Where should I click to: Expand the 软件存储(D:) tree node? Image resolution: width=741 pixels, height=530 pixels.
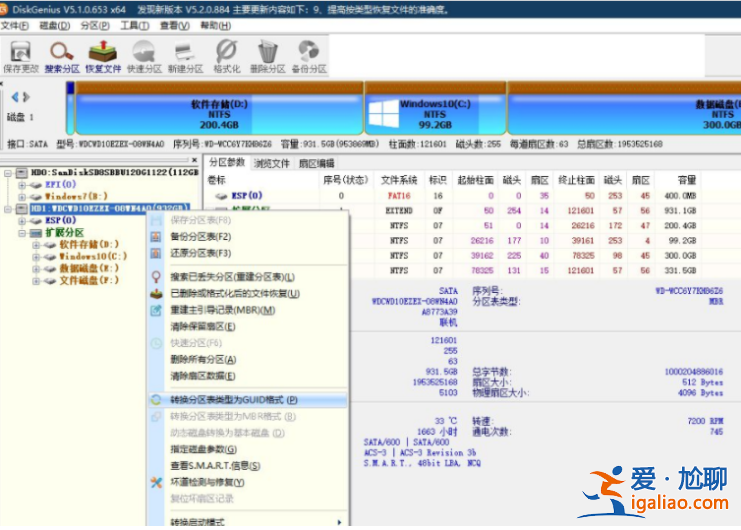click(36, 245)
